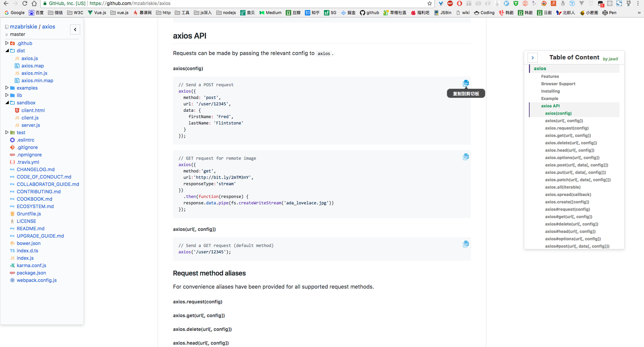Open the github Octocat bookmark
The height and width of the screenshot is (347, 644).
point(369,13)
